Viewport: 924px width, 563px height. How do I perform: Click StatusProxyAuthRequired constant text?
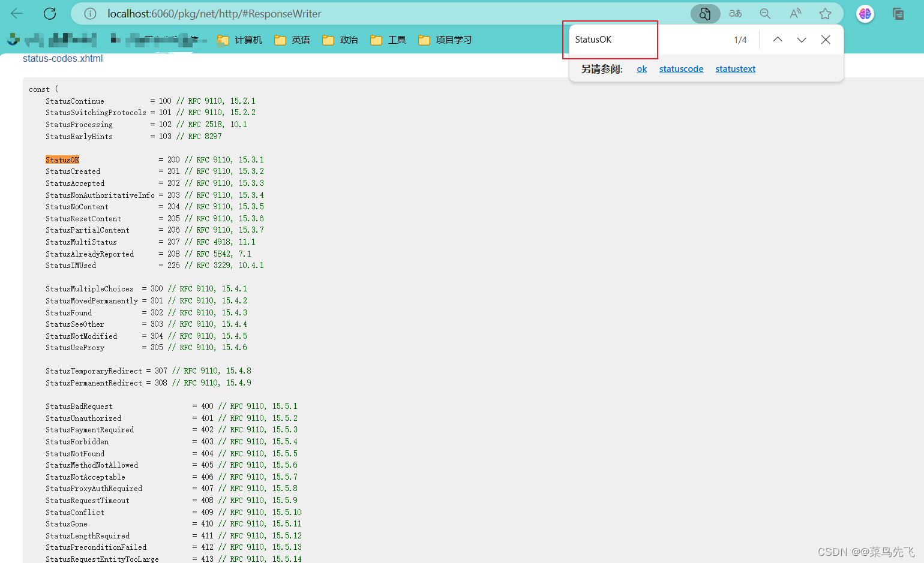(94, 488)
